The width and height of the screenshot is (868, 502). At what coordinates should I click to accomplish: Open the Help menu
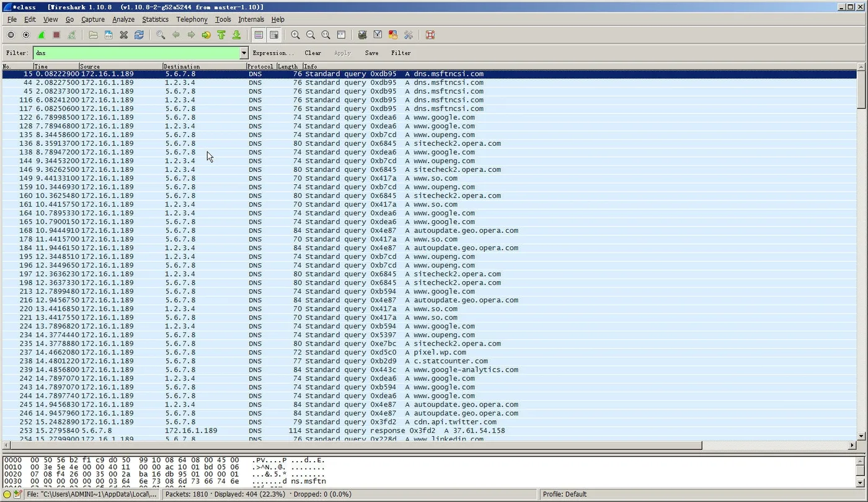(278, 19)
